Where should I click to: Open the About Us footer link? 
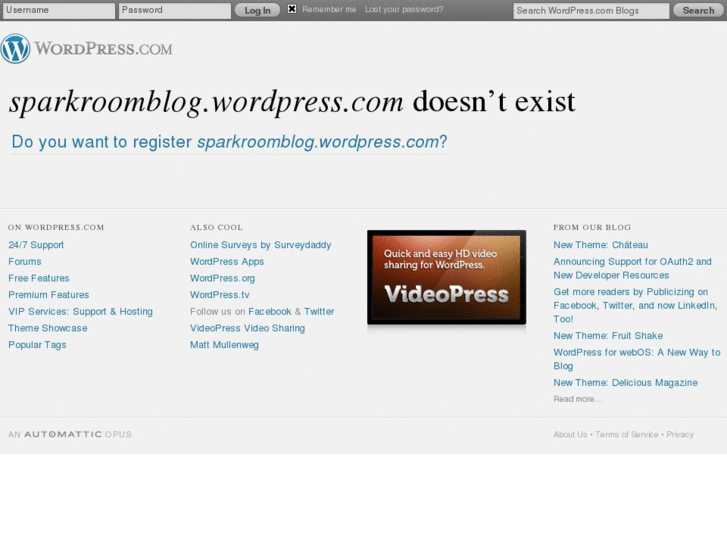point(570,435)
